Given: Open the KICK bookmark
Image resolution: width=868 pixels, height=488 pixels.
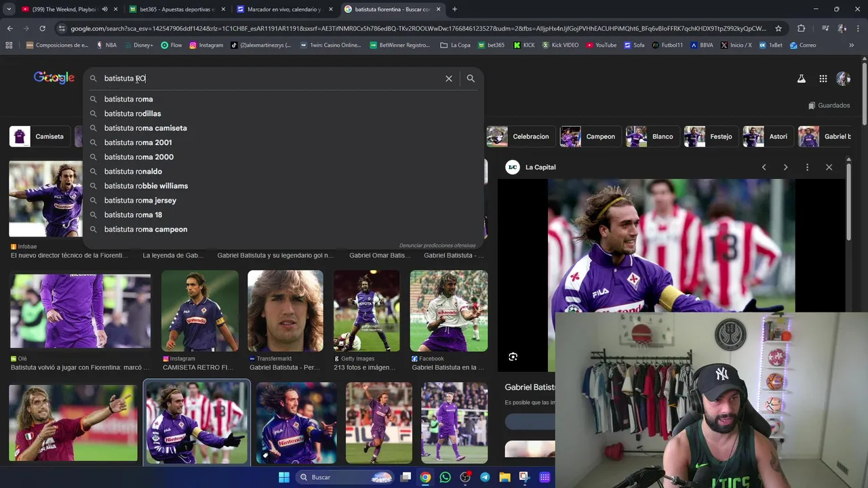Looking at the screenshot, I should point(524,45).
